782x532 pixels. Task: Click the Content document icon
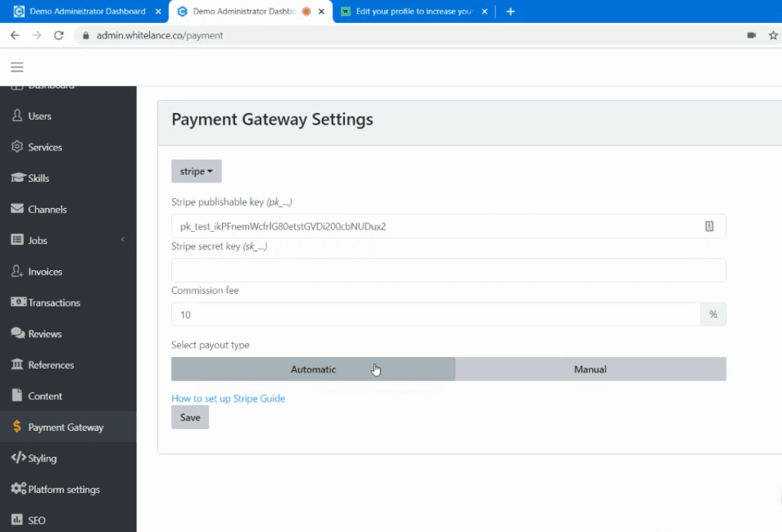coord(17,395)
